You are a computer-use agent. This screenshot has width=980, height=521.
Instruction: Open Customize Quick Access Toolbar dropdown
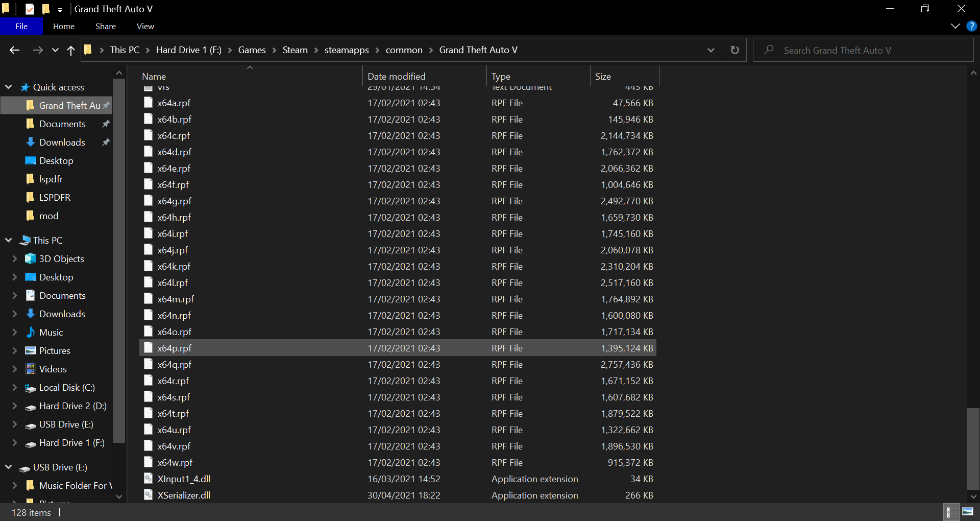60,10
